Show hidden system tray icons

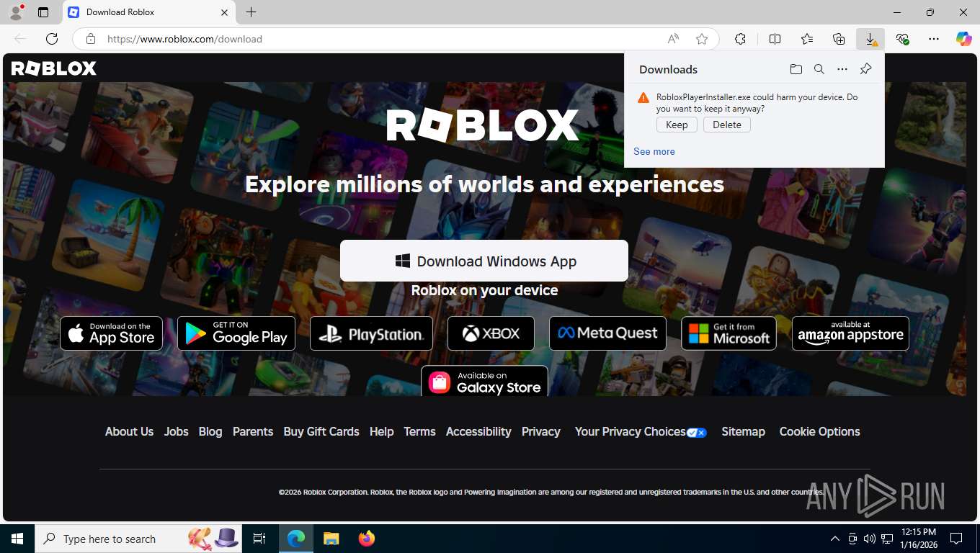(x=835, y=539)
